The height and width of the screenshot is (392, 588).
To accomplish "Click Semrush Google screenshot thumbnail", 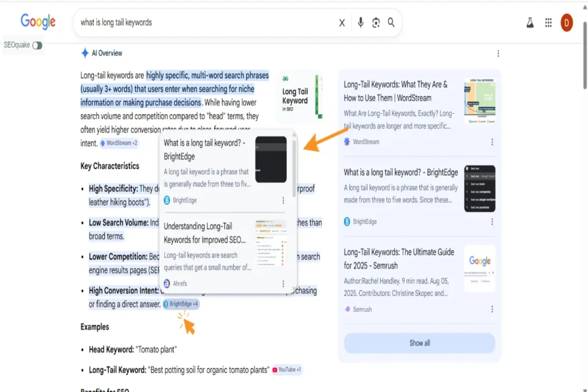I will click(479, 269).
